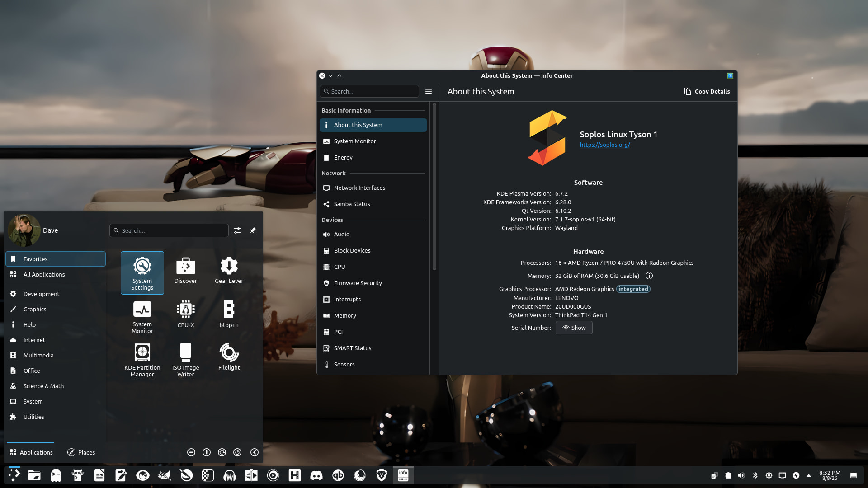
Task: Click the launcher's Shut Down button
Action: 237,452
